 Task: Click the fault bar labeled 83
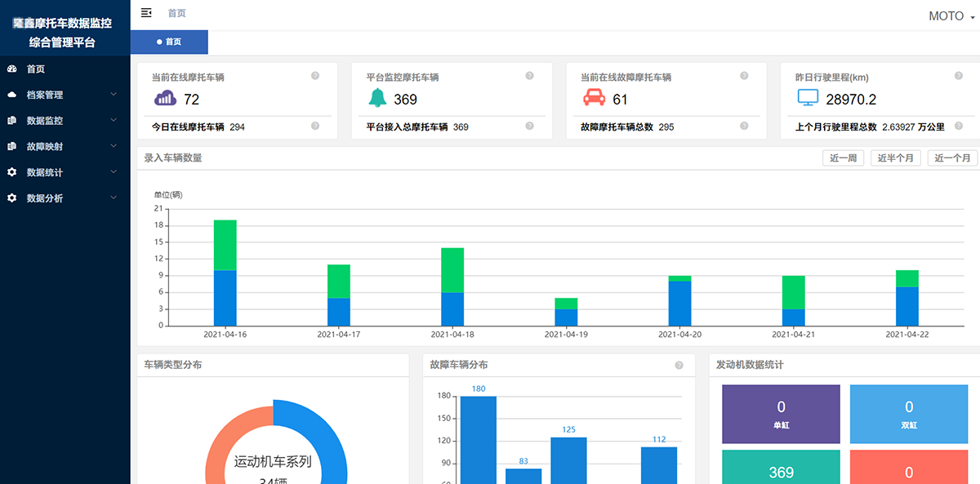[x=523, y=476]
